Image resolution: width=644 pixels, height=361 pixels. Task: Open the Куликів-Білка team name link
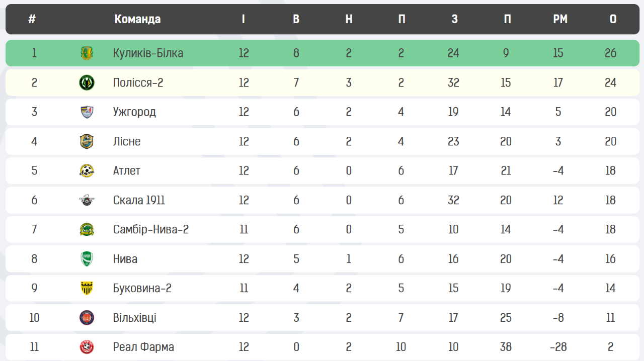click(148, 53)
